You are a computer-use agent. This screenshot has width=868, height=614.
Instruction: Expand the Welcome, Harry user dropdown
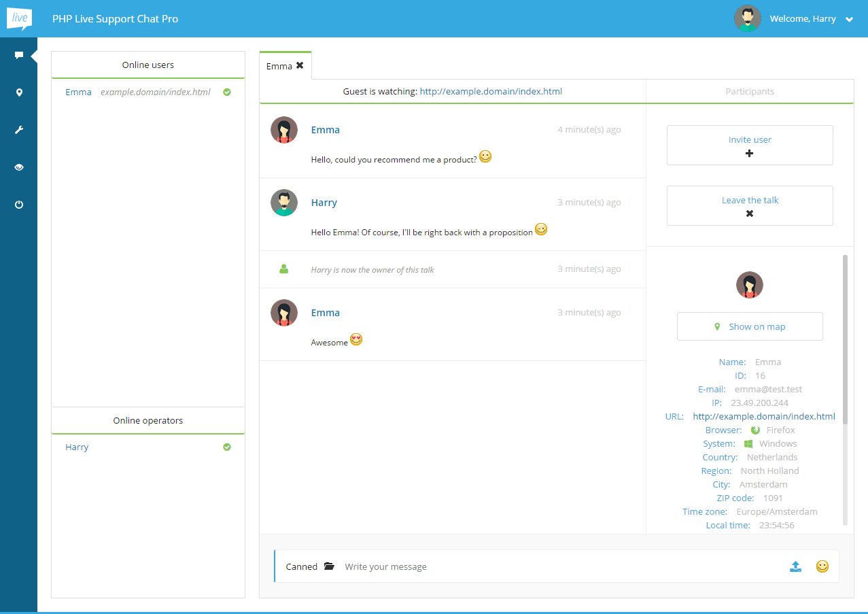tap(849, 20)
